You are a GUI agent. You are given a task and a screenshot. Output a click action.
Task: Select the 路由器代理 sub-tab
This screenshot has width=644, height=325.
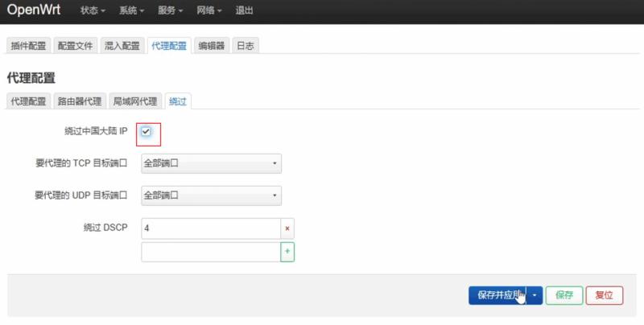[80, 101]
